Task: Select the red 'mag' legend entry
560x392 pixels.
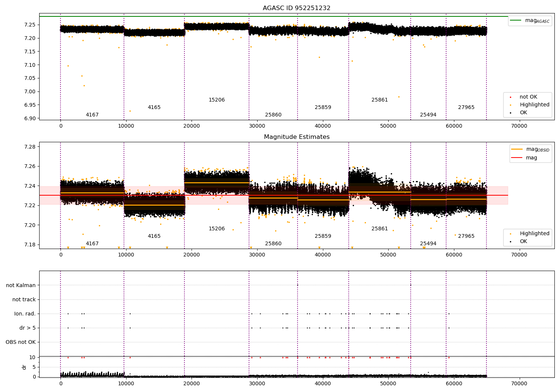Action: pos(525,158)
